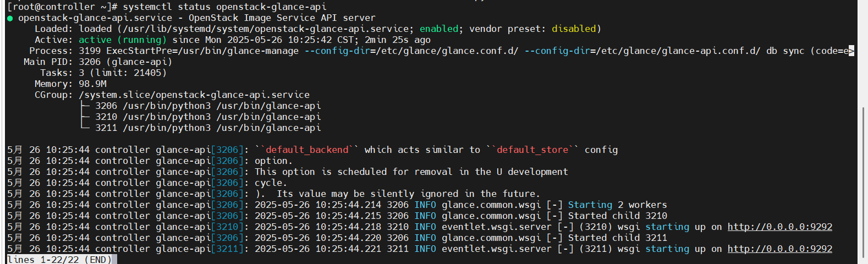The image size is (868, 264).
Task: Click the first blue '--config-dir' option
Action: tap(337, 51)
